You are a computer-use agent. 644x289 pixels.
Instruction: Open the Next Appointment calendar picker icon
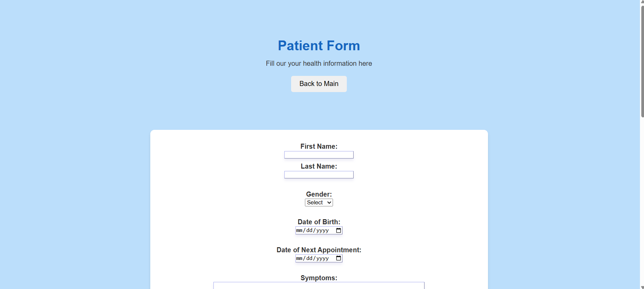pyautogui.click(x=338, y=258)
